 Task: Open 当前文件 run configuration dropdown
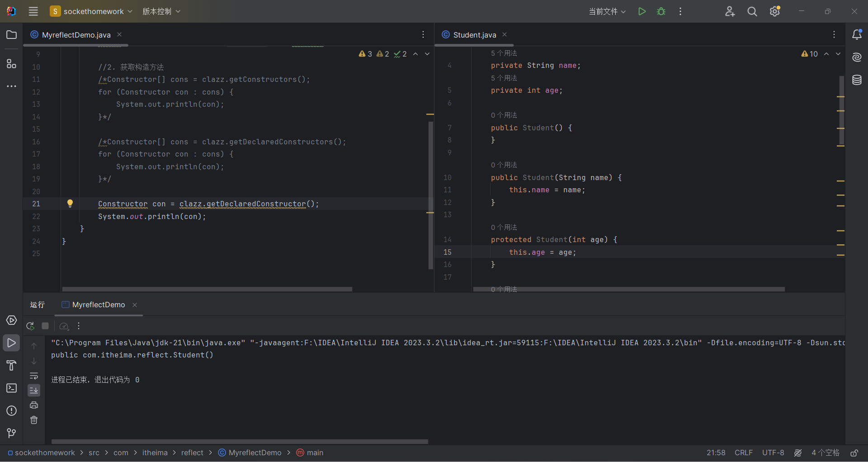[607, 11]
